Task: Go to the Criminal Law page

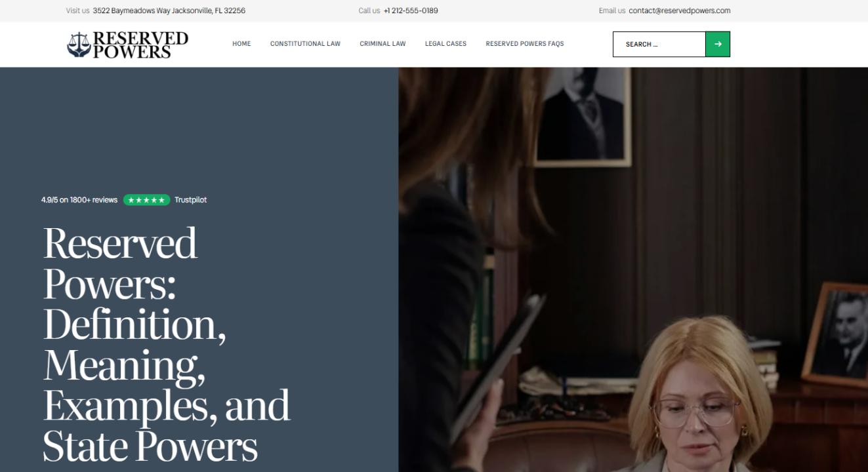Action: tap(382, 44)
